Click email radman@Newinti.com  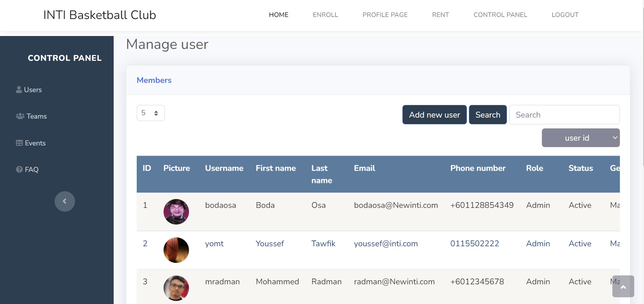click(394, 282)
